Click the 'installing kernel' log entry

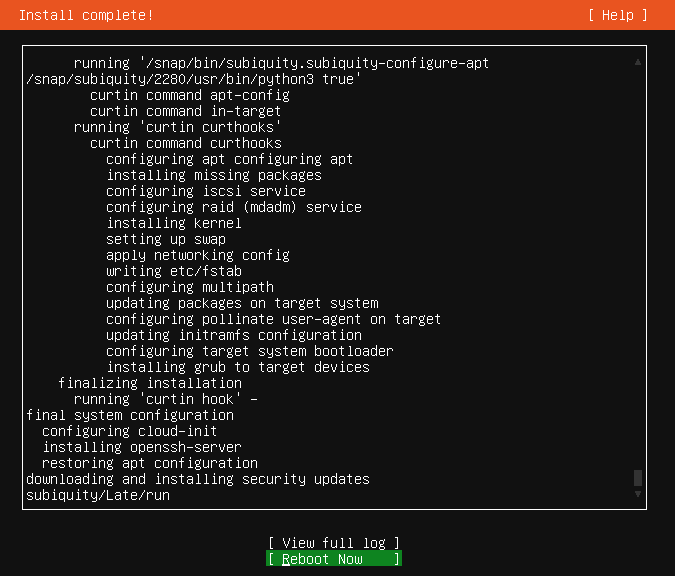[174, 223]
